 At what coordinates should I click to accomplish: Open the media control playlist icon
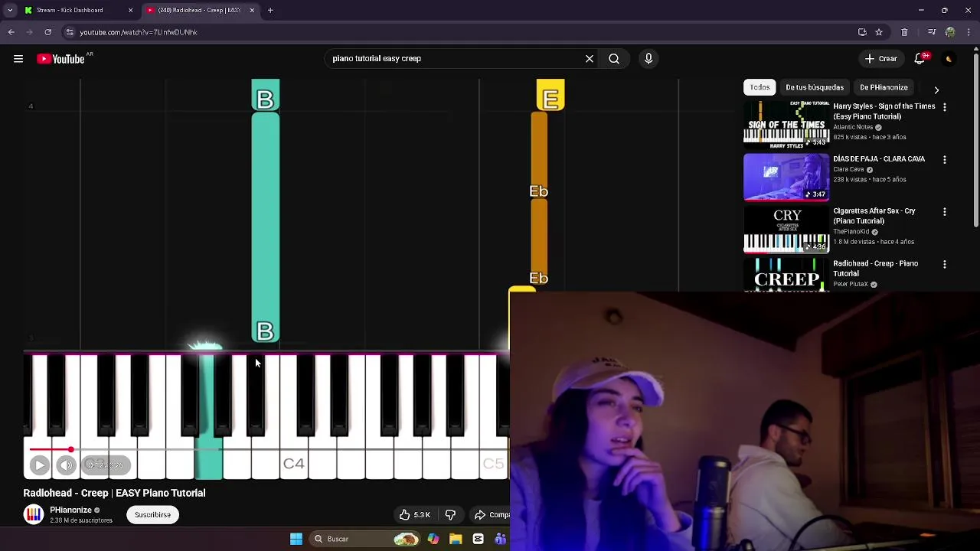(x=931, y=32)
